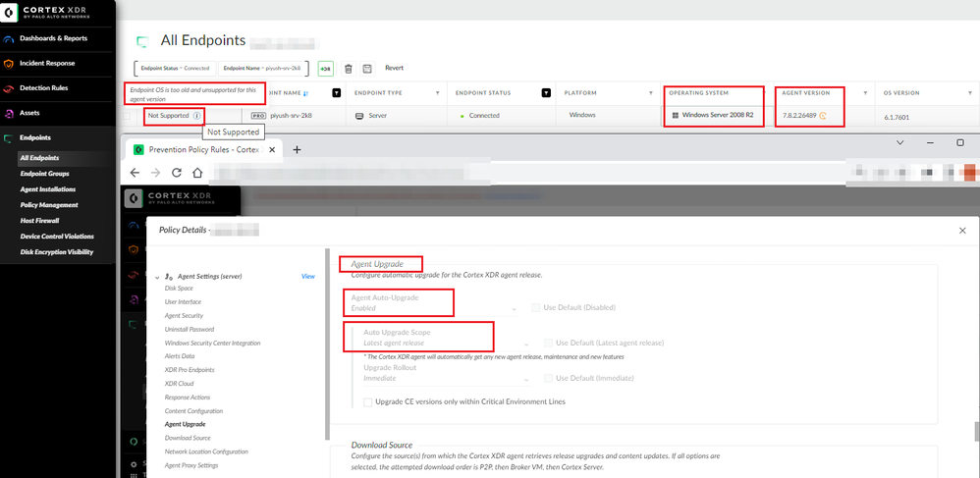The width and height of the screenshot is (980, 478).
Task: Check Use Default (Immediate) for Upgrade Rollout
Action: tap(548, 378)
